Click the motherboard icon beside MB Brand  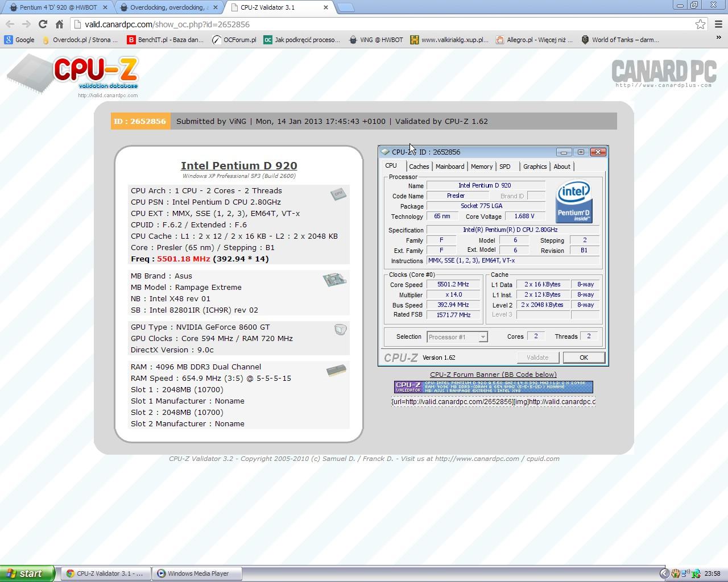(x=334, y=280)
